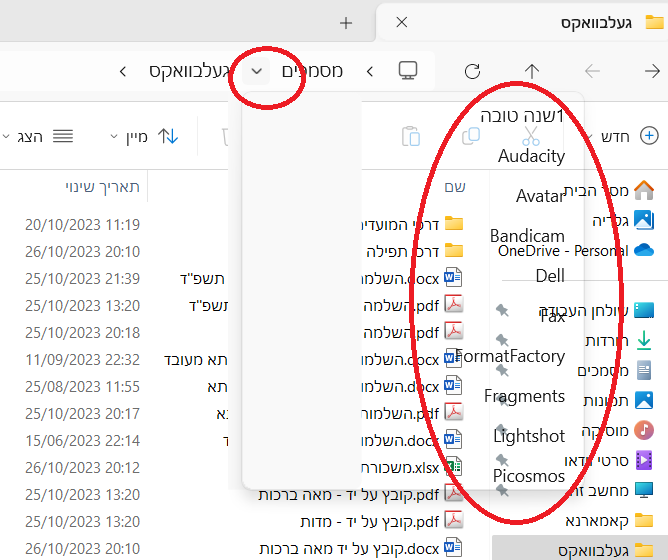Open Gallery גלריה in sidebar
The image size is (668, 560).
[644, 220]
